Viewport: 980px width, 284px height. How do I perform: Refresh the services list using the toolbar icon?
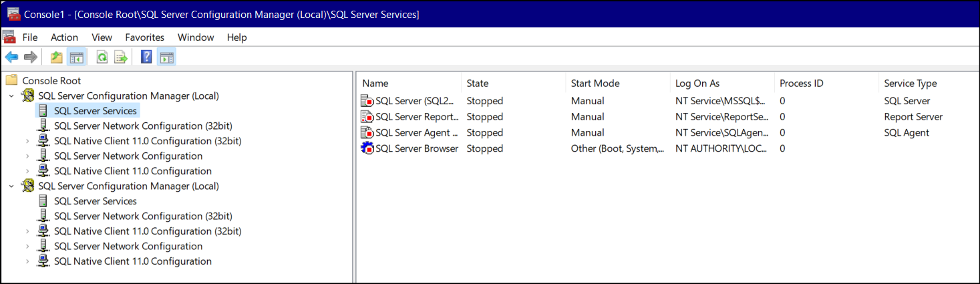click(102, 57)
